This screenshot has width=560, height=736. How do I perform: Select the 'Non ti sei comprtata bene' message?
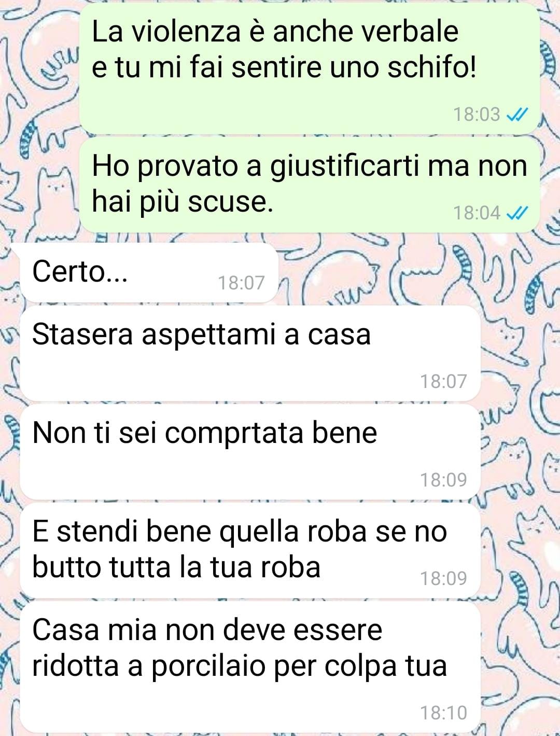pos(250,452)
